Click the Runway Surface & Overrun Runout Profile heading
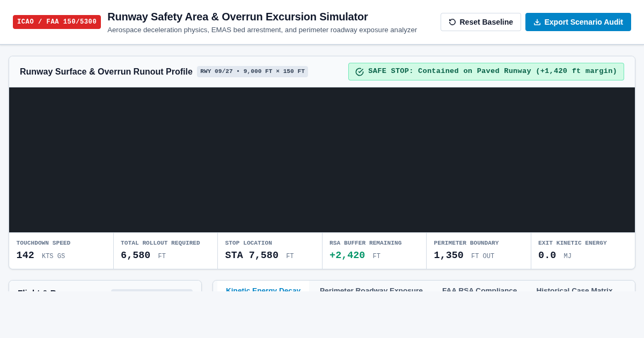The image size is (644, 338). pyautogui.click(x=106, y=71)
